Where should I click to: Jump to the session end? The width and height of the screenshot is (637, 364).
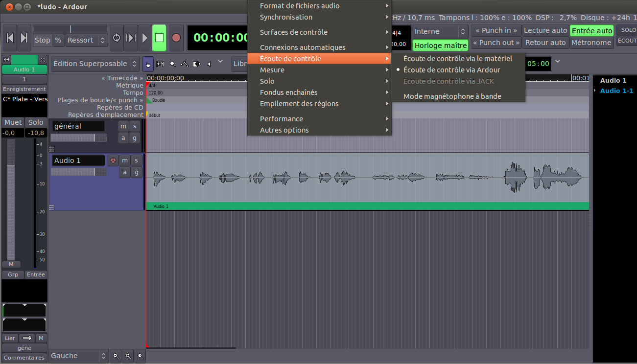pos(24,38)
